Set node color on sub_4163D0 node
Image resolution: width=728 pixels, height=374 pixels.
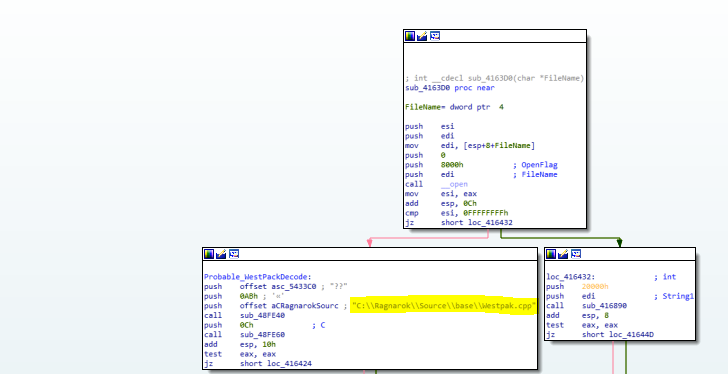410,36
